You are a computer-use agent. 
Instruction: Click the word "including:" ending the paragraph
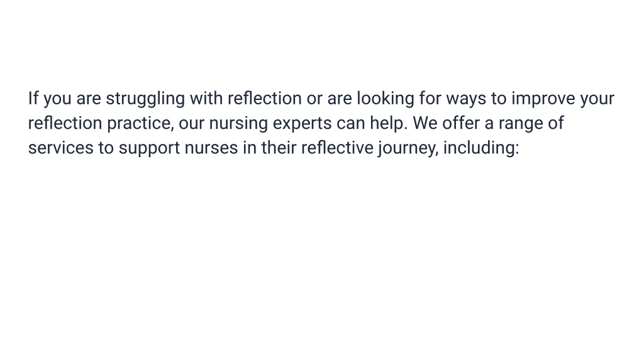tap(481, 148)
